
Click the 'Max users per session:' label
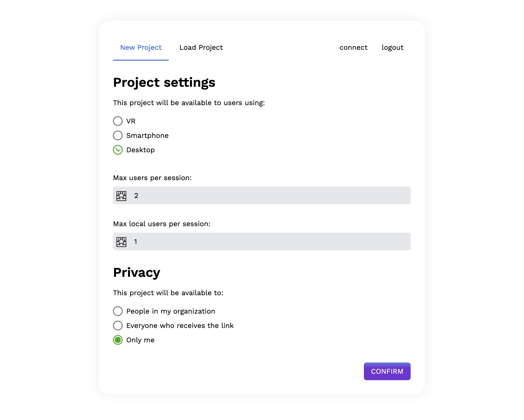pyautogui.click(x=152, y=178)
